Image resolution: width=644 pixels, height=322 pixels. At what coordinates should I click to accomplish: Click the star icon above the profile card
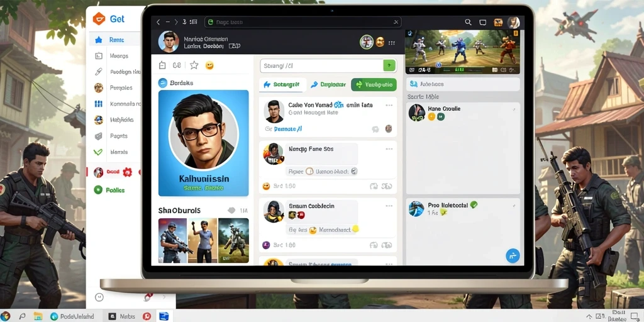194,65
